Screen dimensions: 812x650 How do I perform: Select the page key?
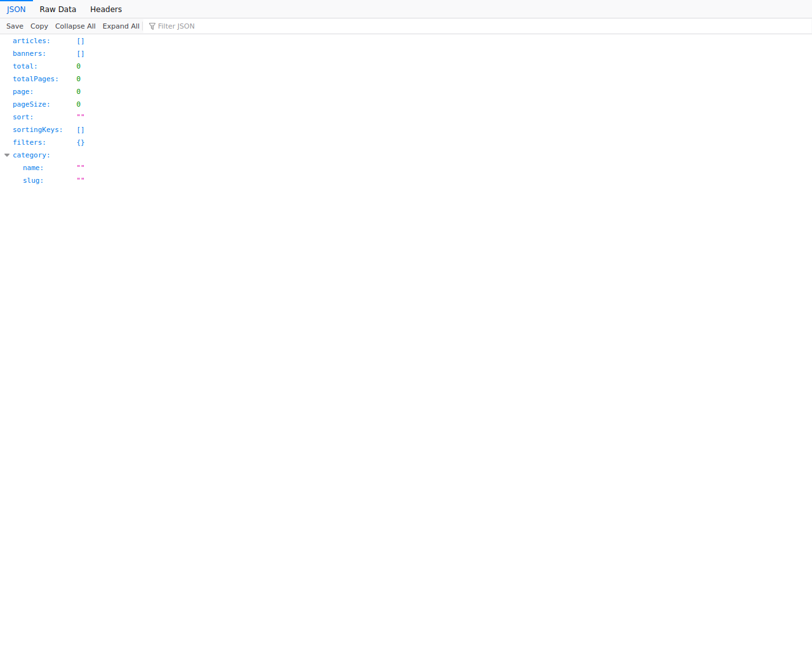[x=23, y=91]
